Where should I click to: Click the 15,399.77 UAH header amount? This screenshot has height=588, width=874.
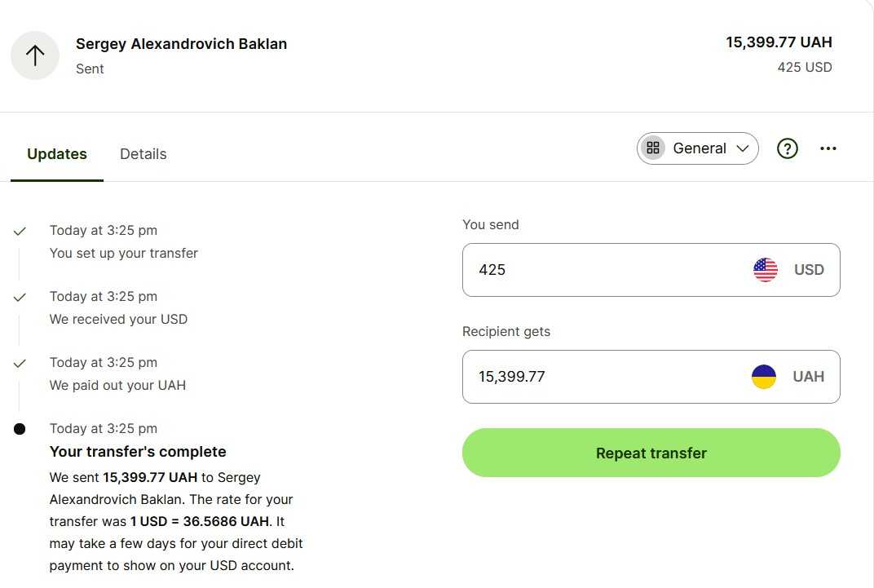click(779, 42)
